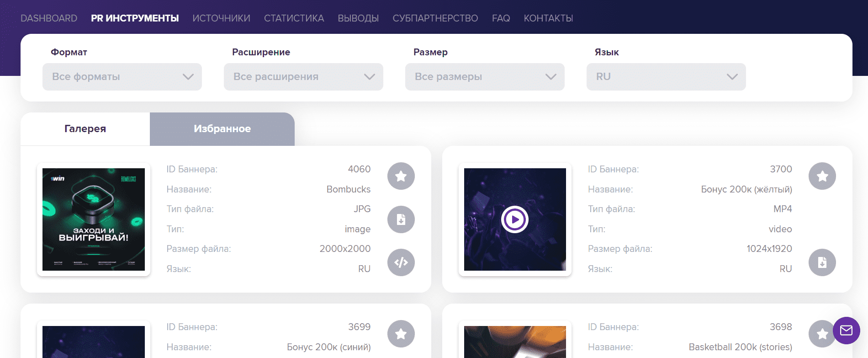Select the name text Bombucks
The height and width of the screenshot is (358, 868).
click(349, 189)
